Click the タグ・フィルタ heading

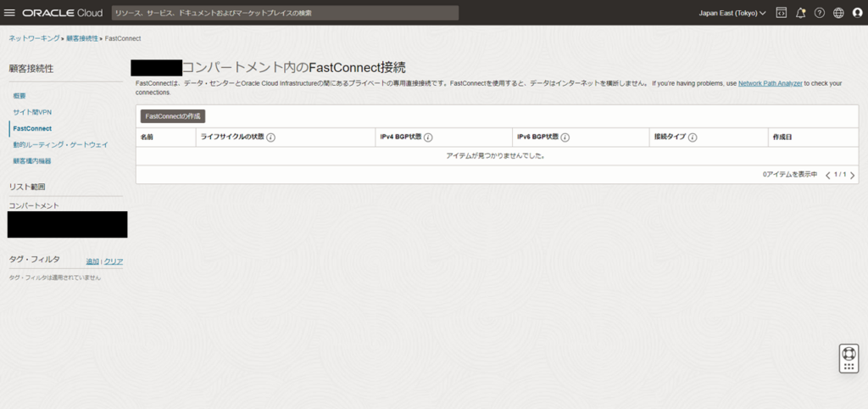(x=34, y=259)
